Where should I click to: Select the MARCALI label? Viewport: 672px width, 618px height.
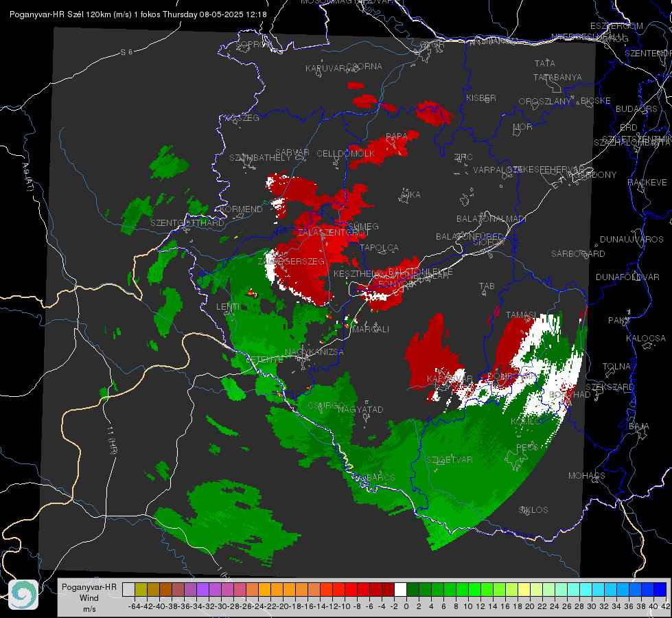coord(371,330)
